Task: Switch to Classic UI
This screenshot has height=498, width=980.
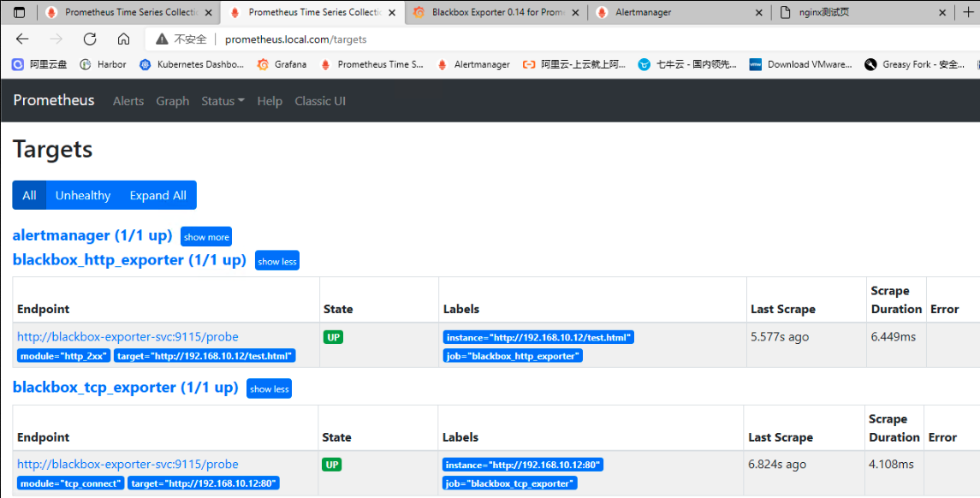Action: pyautogui.click(x=320, y=101)
